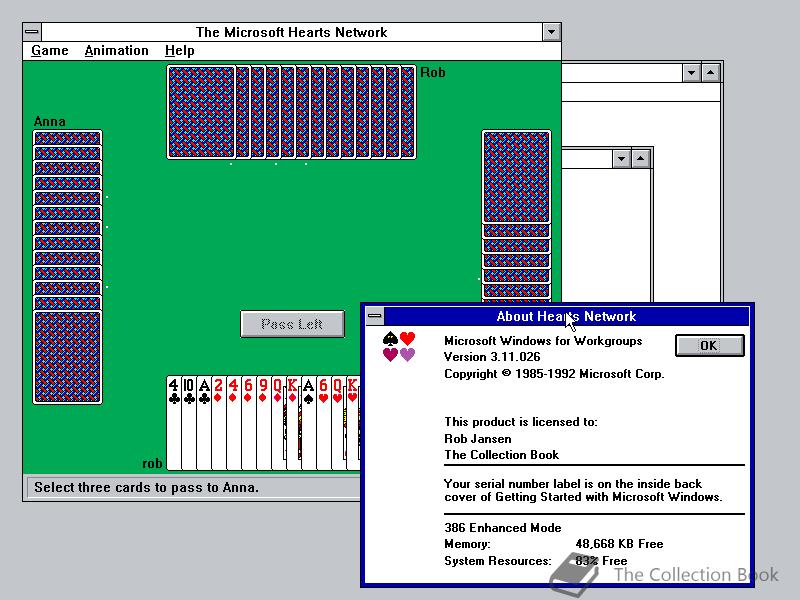Screen dimensions: 800x600
Task: Click the 'Rob' player label at top
Action: pos(433,72)
